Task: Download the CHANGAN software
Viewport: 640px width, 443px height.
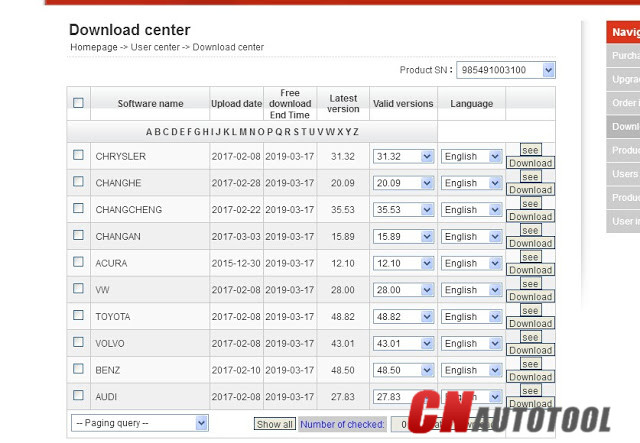Action: [x=531, y=243]
